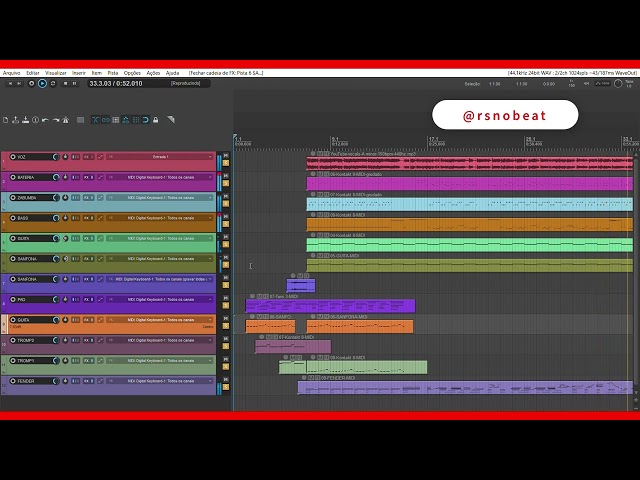The width and height of the screenshot is (640, 480).
Task: Open routing button on PNO track
Action: tap(76, 300)
